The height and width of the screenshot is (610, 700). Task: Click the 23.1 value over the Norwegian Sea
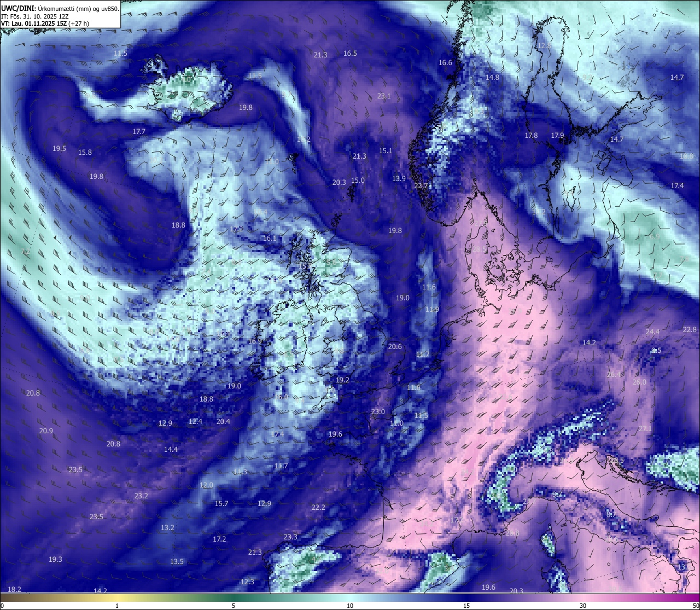384,96
